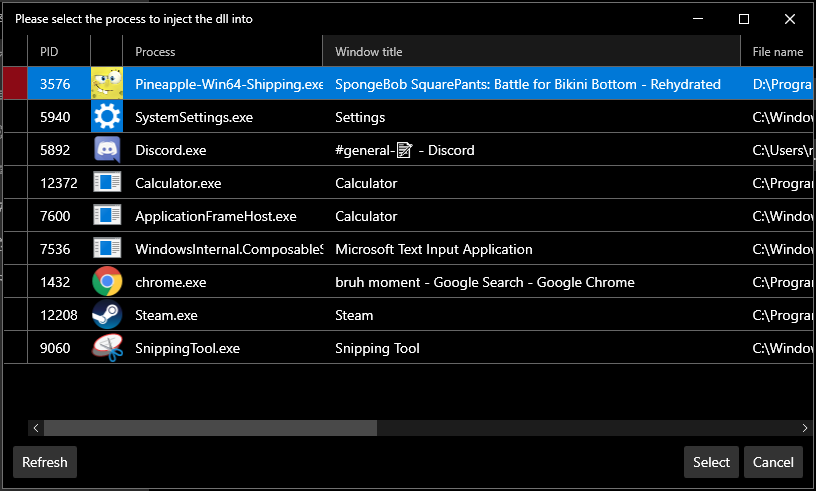This screenshot has width=816, height=491.
Task: Click the SpongeBob game process icon
Action: tap(107, 84)
